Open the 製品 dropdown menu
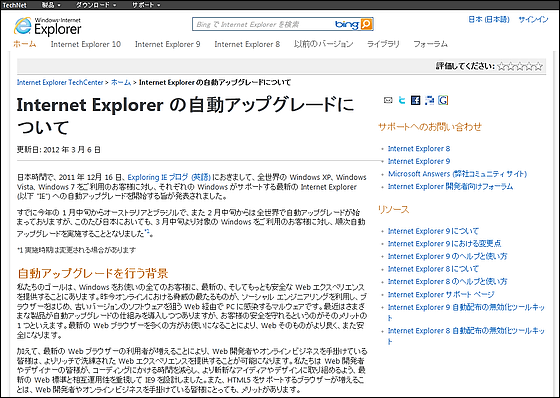Screen dimensions: 560x398 [51, 5]
